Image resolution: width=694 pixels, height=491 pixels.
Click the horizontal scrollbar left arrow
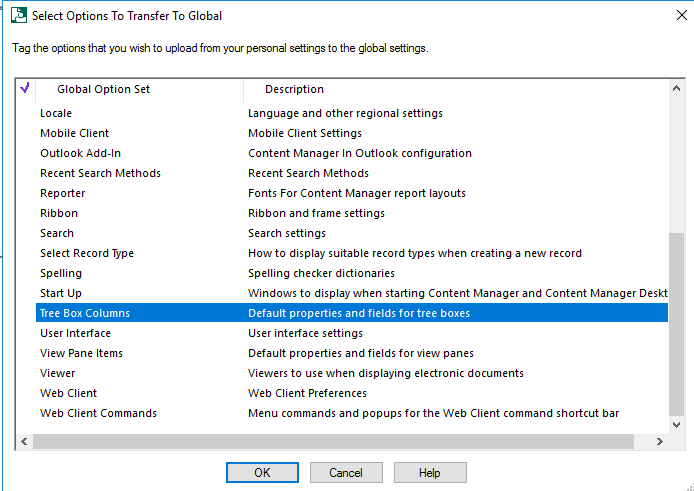(24, 441)
